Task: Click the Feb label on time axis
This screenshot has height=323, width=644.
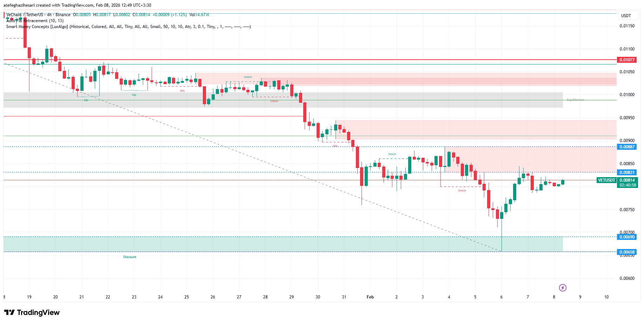Action: pyautogui.click(x=370, y=297)
